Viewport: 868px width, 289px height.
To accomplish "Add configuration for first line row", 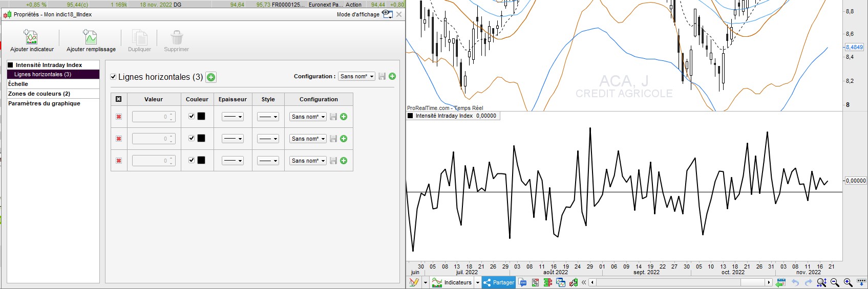I will [x=344, y=117].
